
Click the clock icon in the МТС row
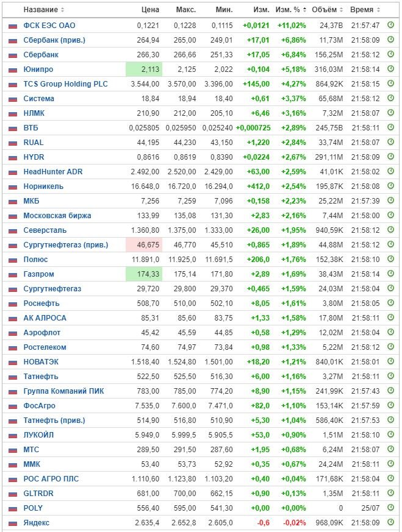(391, 449)
